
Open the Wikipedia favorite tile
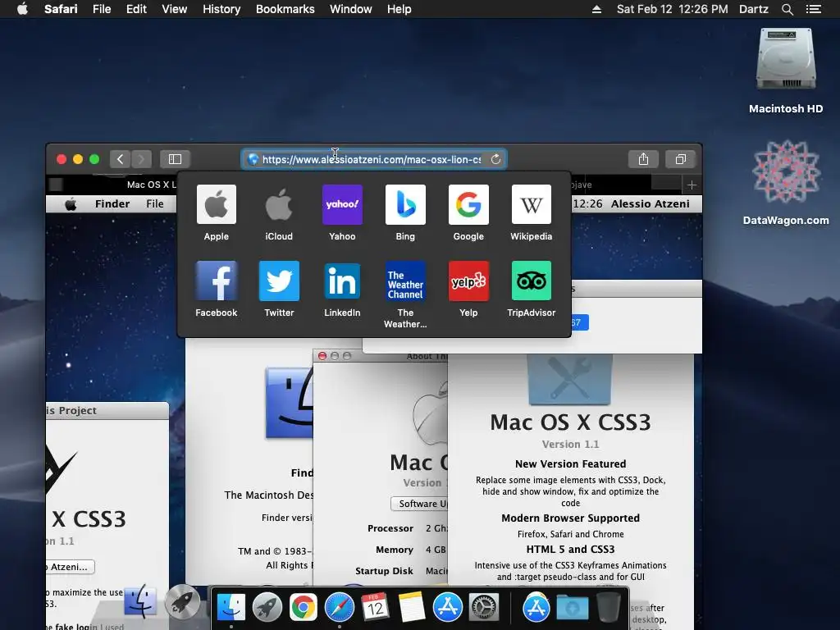(531, 212)
